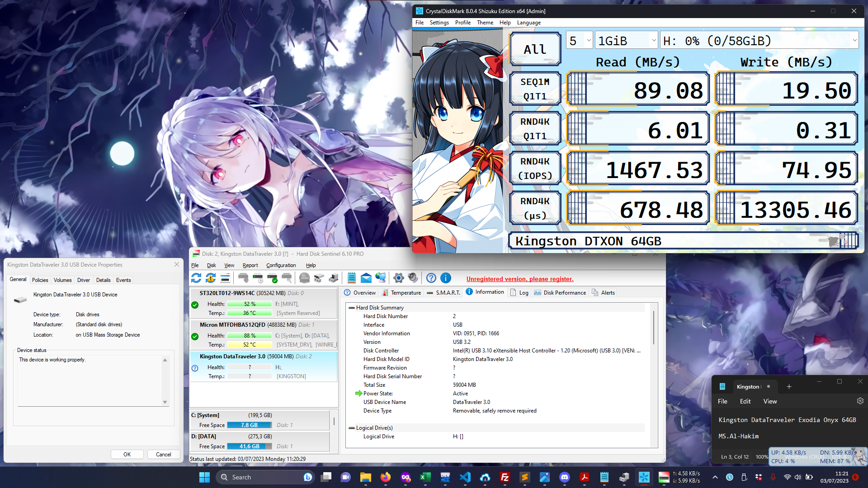Select the Micron MTFDHBA512QFD disk entry
This screenshot has height=488, width=868.
(x=264, y=334)
